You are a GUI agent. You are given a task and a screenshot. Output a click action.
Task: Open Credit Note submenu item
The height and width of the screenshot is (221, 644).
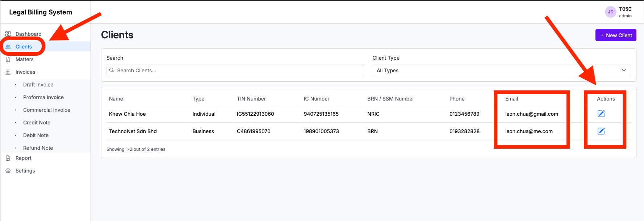coord(37,123)
